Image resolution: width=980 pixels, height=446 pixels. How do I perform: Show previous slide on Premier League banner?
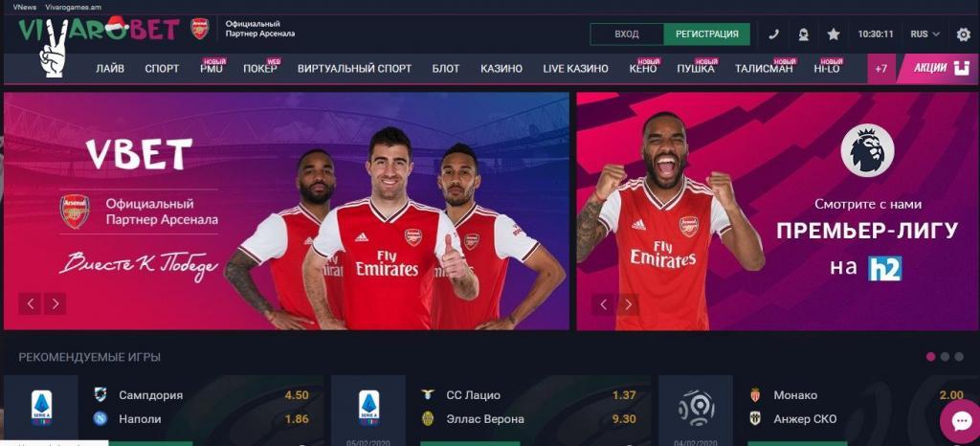pyautogui.click(x=603, y=304)
